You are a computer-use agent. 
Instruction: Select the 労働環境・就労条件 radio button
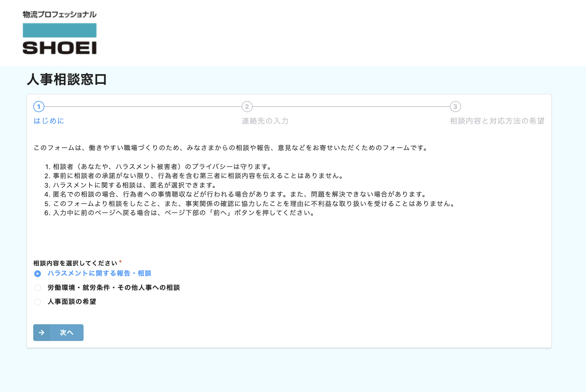click(x=38, y=288)
